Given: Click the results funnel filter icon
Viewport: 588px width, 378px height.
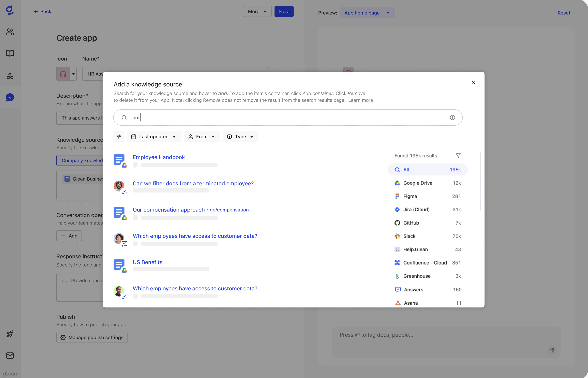Looking at the screenshot, I should coord(458,156).
